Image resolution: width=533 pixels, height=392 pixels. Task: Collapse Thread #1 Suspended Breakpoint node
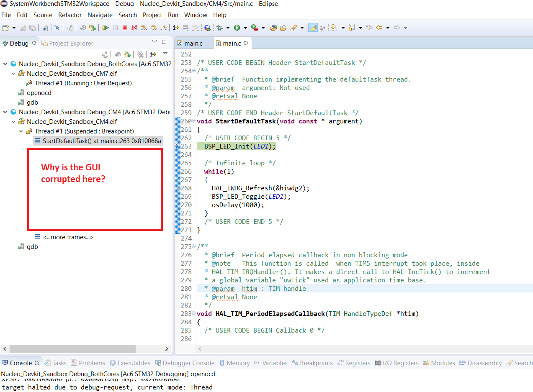[21, 131]
